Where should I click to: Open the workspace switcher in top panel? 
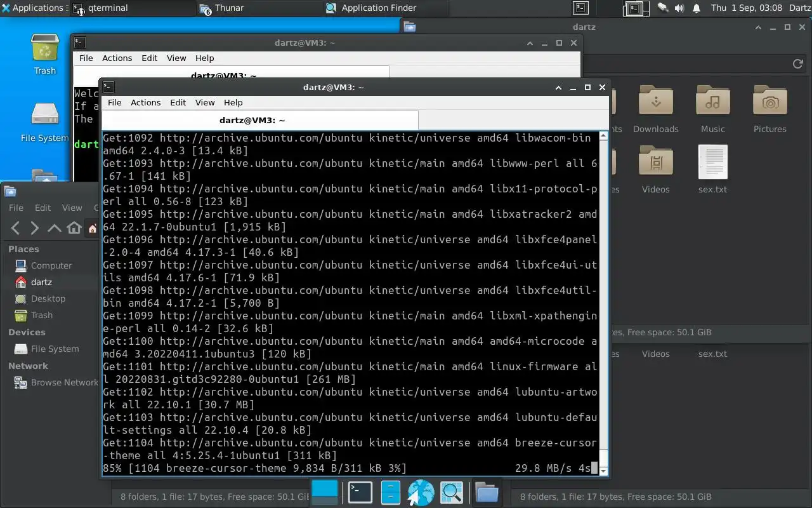[x=636, y=8]
